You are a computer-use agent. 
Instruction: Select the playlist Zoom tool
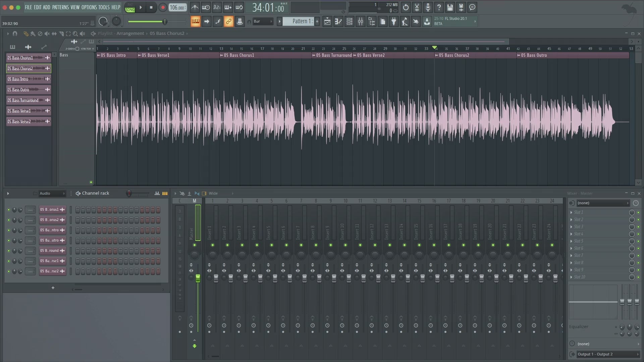pos(75,34)
